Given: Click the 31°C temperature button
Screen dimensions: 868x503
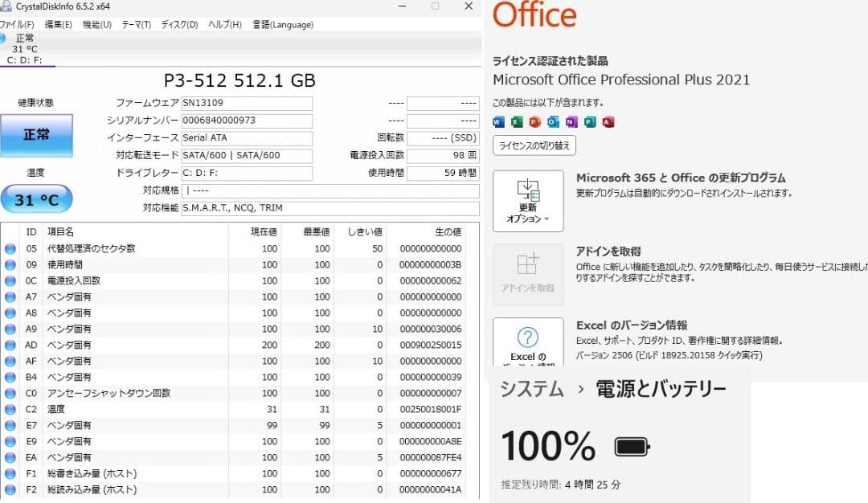Looking at the screenshot, I should 37,198.
